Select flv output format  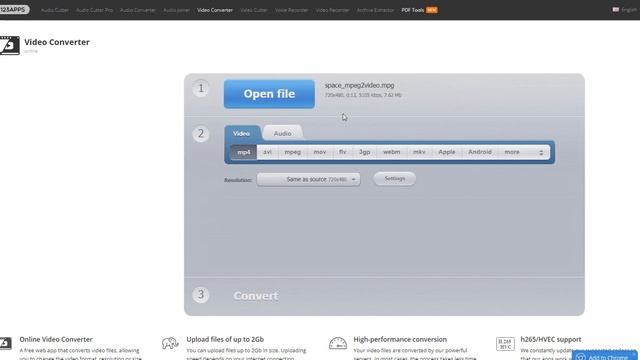click(x=342, y=152)
